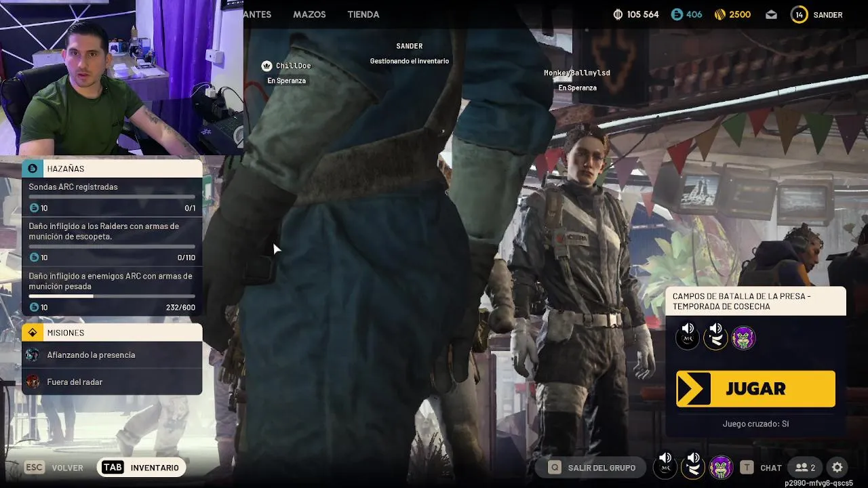Image resolution: width=868 pixels, height=488 pixels.
Task: Toggle voice for the gold-ringed avatar beside CHAT
Action: point(693,467)
